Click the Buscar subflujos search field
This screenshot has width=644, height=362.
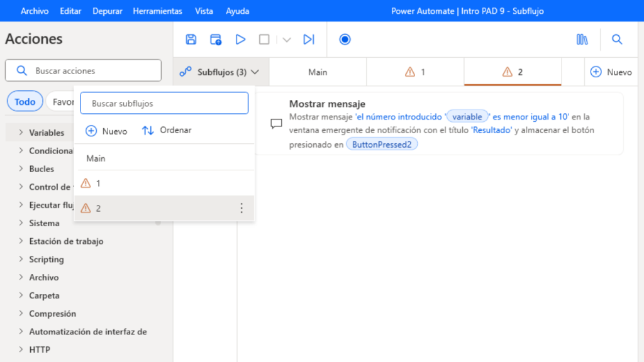click(x=164, y=102)
